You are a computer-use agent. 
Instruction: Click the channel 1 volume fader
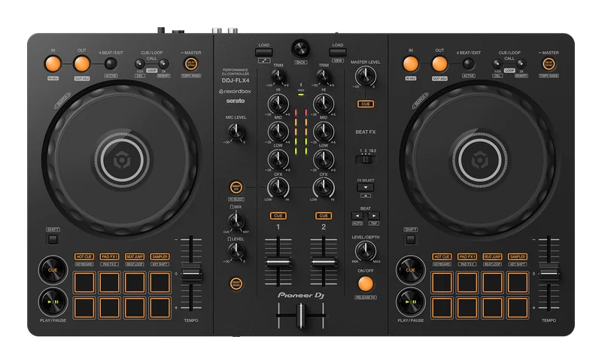278,262
